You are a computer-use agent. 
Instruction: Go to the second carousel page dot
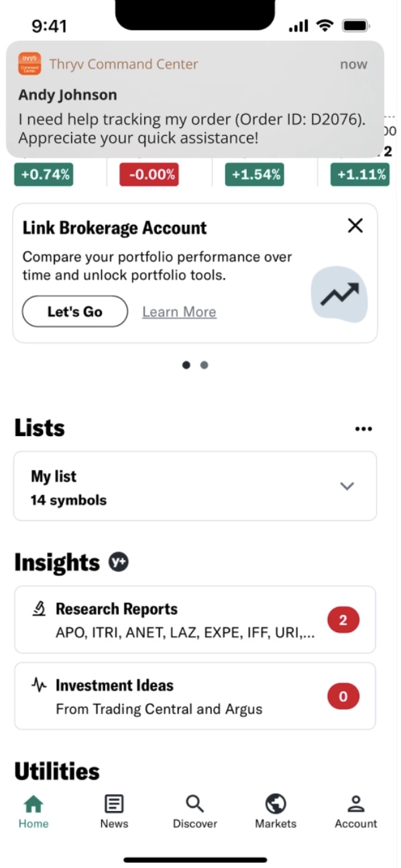pyautogui.click(x=205, y=365)
